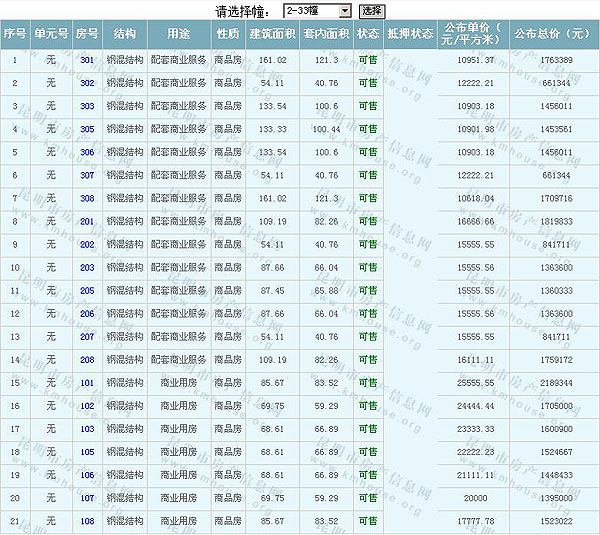Click room 108 link in last row

[87, 520]
